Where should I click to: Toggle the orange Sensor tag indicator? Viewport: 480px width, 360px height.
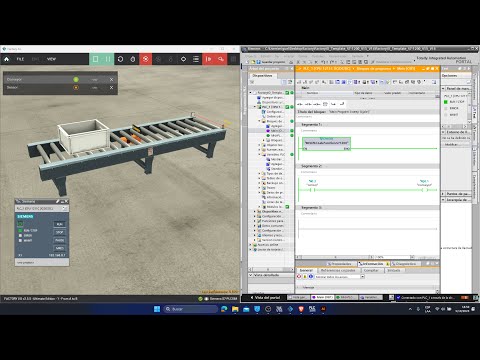tap(76, 87)
